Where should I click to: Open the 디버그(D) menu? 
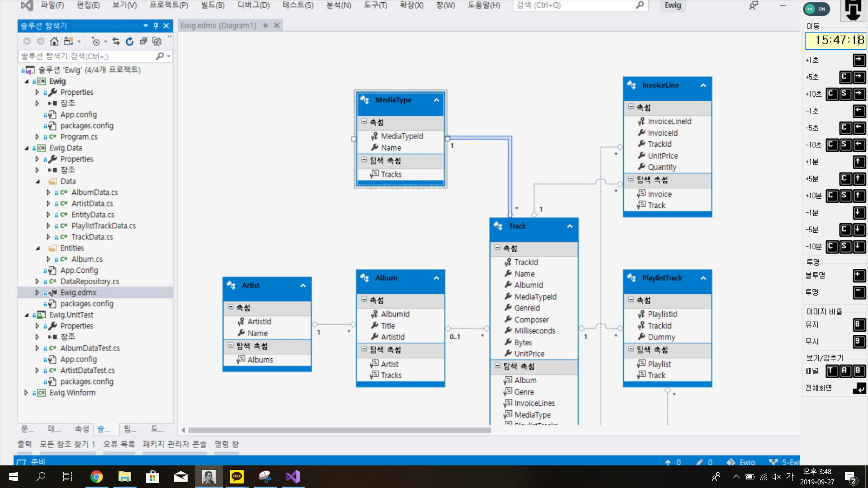coord(253,5)
